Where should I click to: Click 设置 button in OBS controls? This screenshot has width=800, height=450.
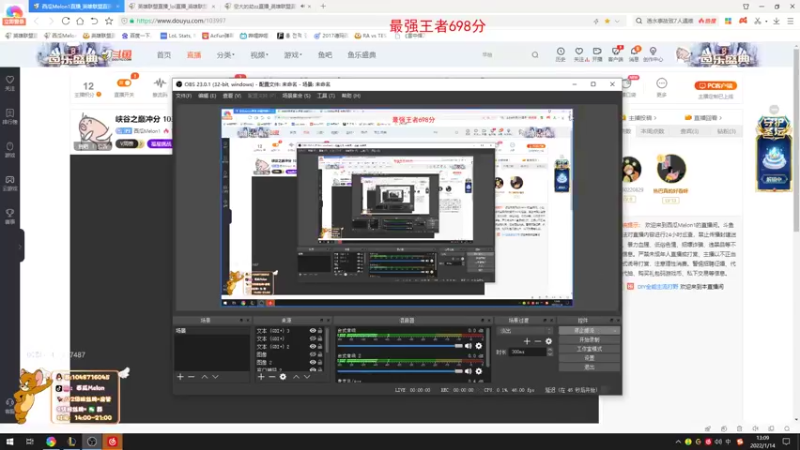coord(589,358)
